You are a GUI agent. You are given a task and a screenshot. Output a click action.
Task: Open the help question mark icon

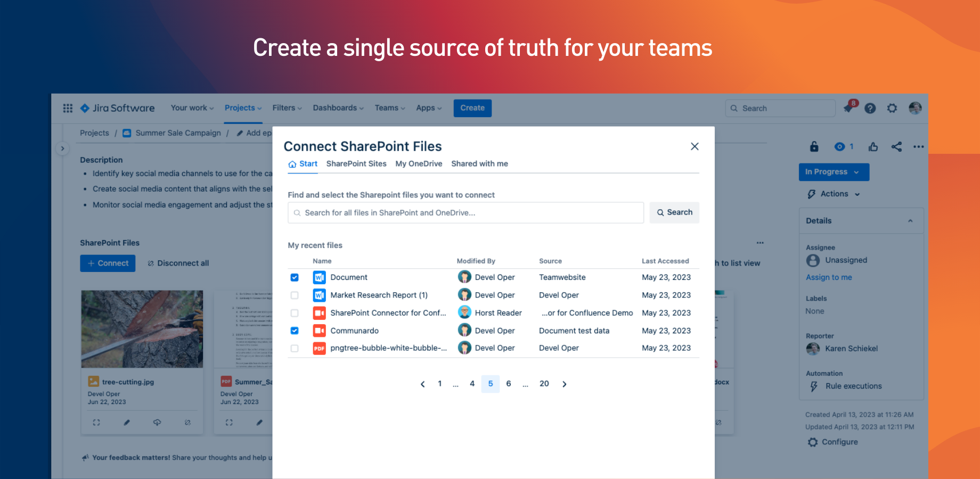click(x=870, y=108)
